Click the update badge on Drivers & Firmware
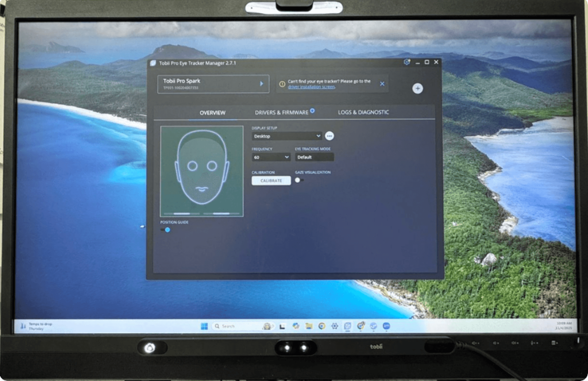 (312, 110)
